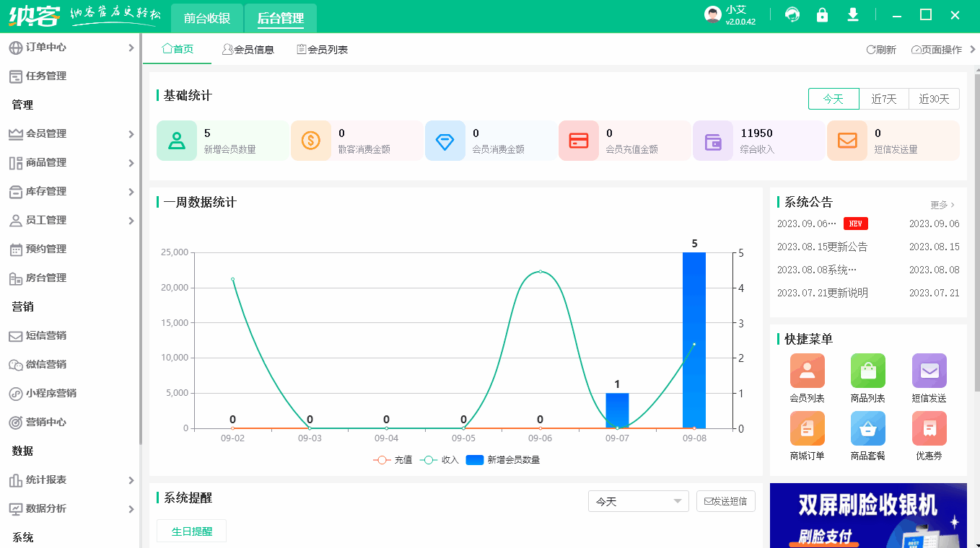Switch to the 会员信息 tab
The image size is (980, 548).
pos(248,49)
